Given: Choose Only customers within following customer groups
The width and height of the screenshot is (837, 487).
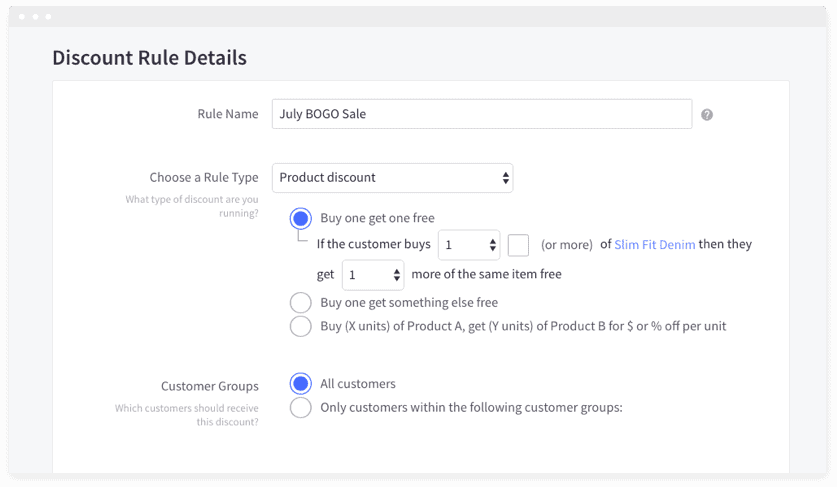Looking at the screenshot, I should [300, 407].
